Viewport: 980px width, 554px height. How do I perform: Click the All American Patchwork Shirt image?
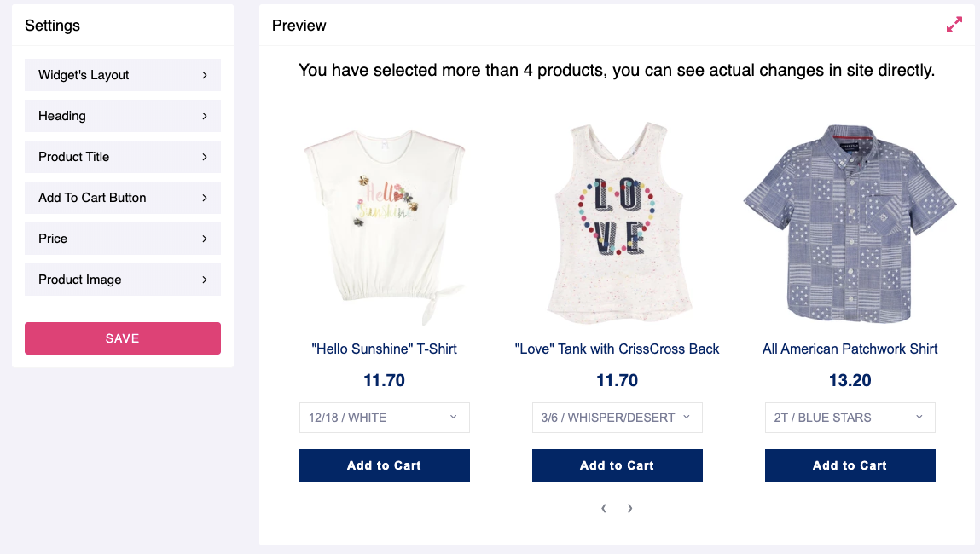(850, 223)
